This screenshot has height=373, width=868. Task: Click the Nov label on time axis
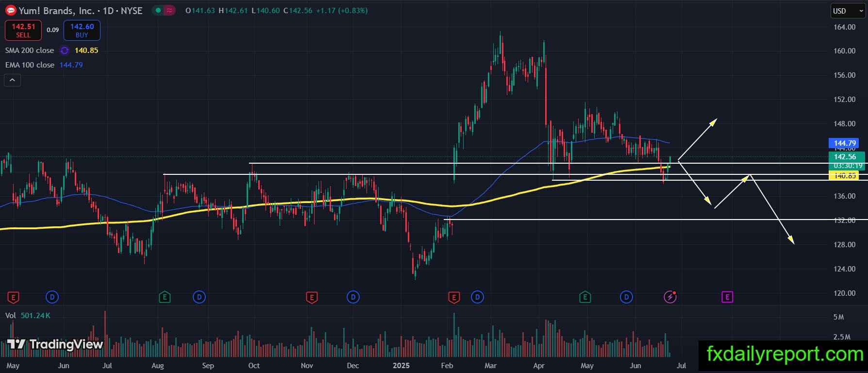(x=307, y=366)
